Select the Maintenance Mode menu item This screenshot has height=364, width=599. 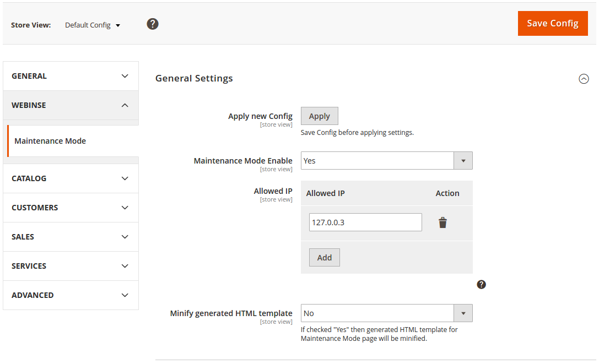coord(73,141)
